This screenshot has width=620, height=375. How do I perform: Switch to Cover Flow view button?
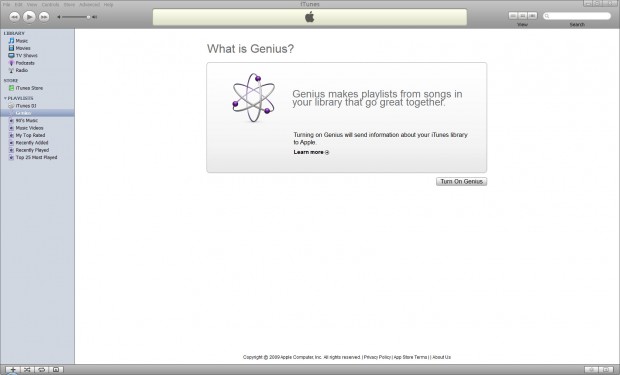point(533,15)
